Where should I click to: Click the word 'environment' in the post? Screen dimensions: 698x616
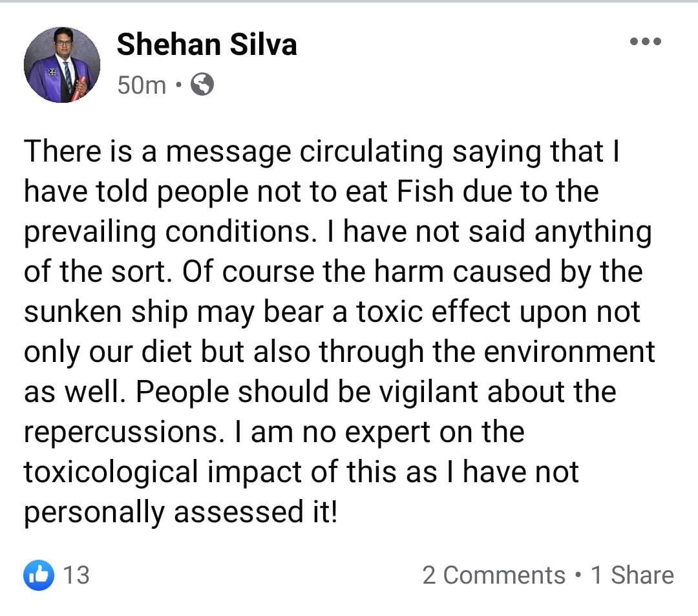569,352
